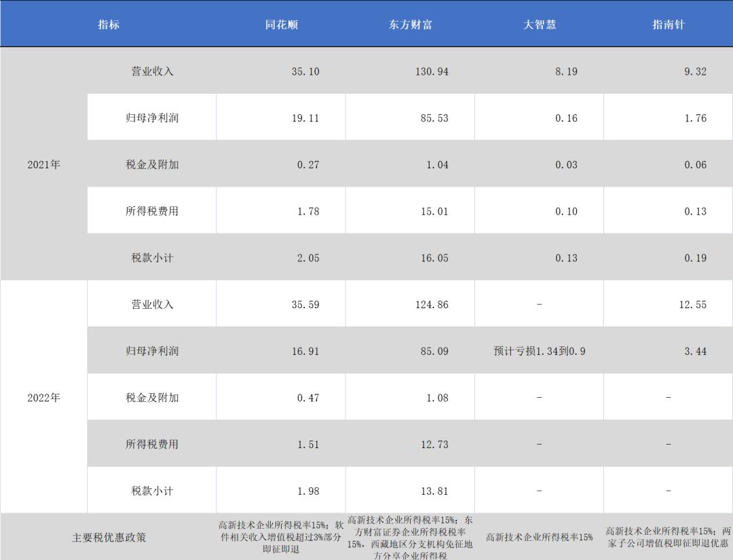The height and width of the screenshot is (560, 733).
Task: Click the 归母净利润 label under 2022年
Action: [x=151, y=350]
